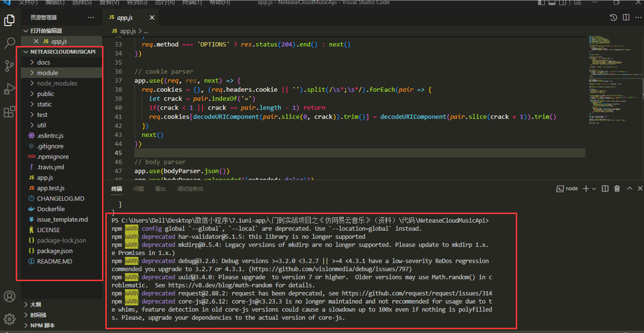
Task: Split the terminal panel
Action: point(605,189)
